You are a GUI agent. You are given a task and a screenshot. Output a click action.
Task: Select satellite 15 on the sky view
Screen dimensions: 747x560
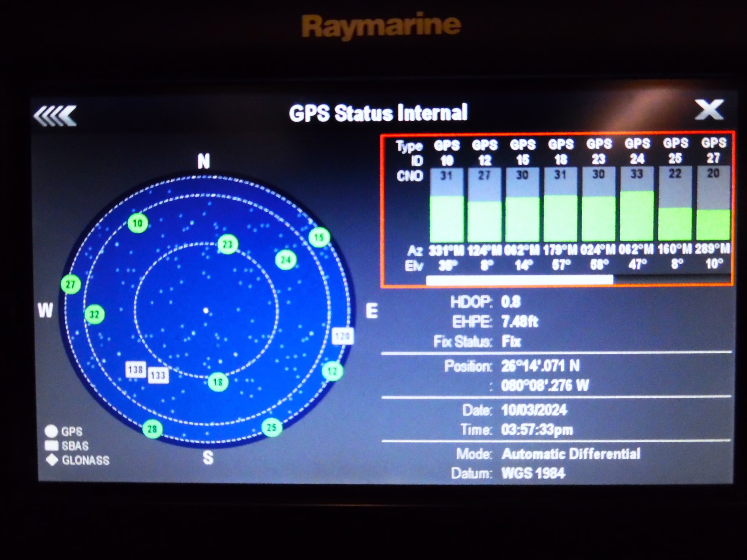[319, 237]
